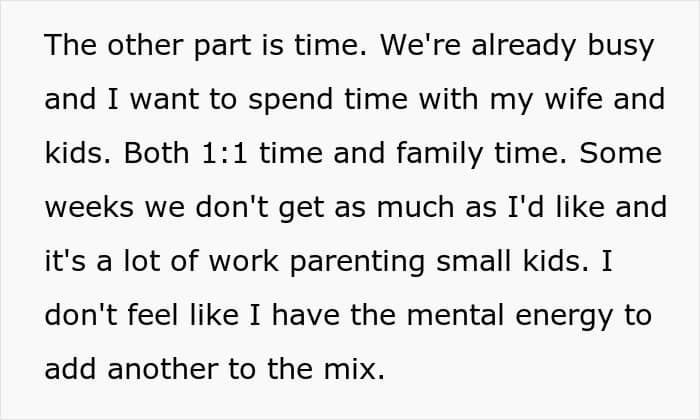This screenshot has width=700, height=420.
Task: Click the words 'family time.'
Action: tap(481, 154)
